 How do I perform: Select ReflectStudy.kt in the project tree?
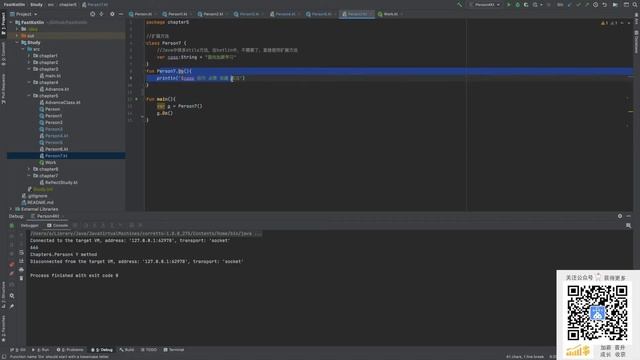61,182
